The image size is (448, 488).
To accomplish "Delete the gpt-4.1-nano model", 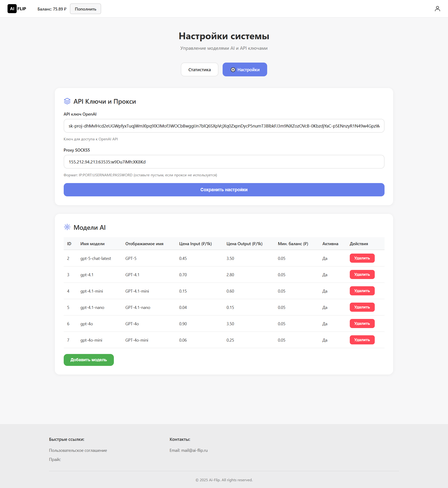I will pos(362,307).
